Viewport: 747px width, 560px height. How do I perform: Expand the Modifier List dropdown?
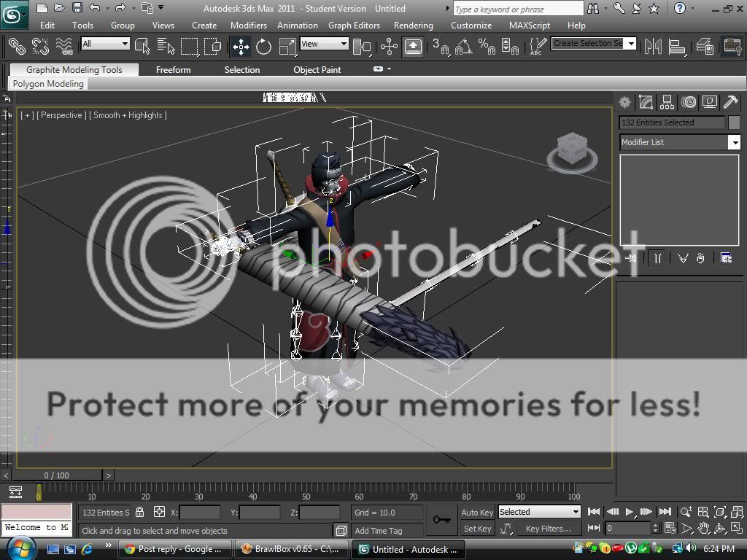click(735, 142)
